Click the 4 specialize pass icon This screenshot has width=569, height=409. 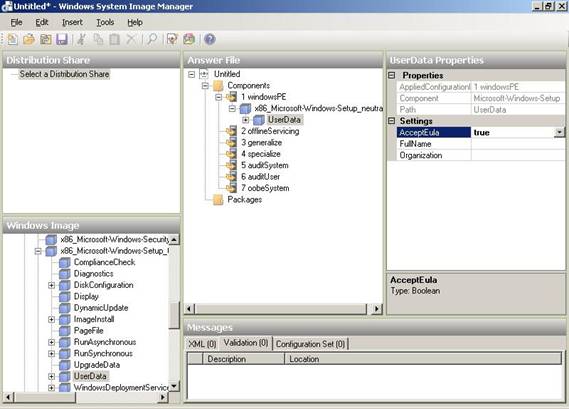click(231, 154)
